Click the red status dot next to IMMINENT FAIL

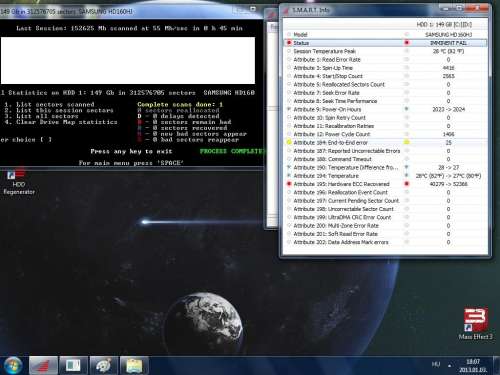click(x=406, y=43)
